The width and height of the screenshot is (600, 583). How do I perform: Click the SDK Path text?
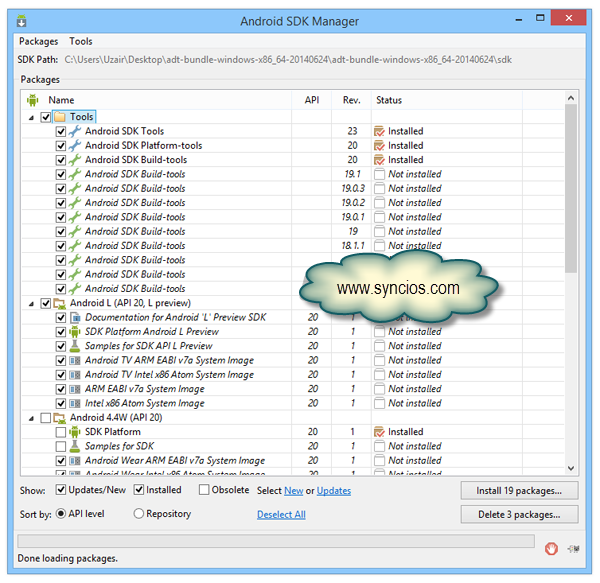coord(288,60)
